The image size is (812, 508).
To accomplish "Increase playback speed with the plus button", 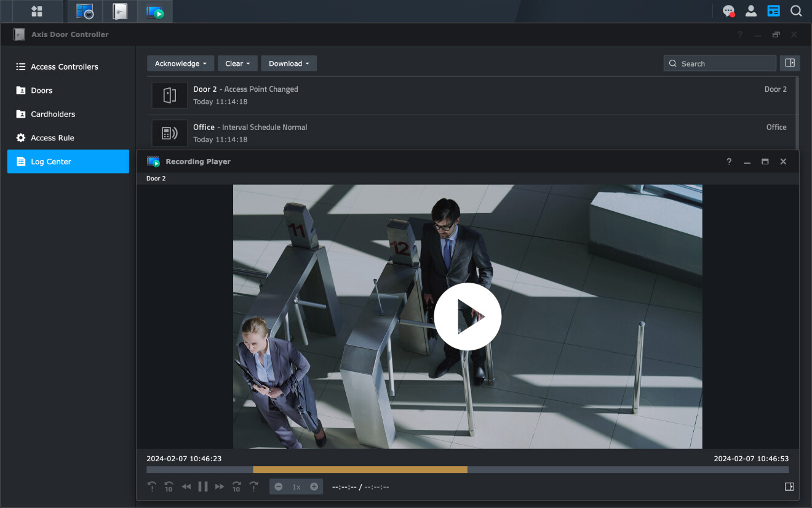I will [314, 486].
